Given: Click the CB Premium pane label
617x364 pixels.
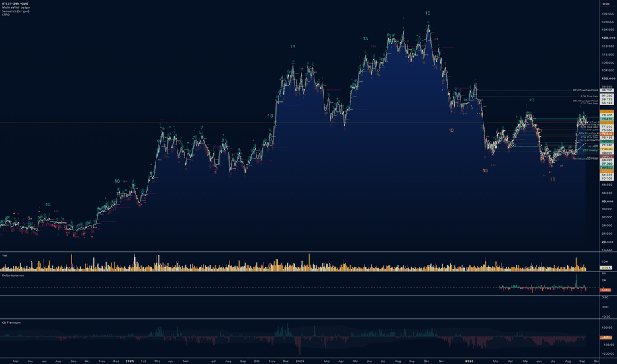Looking at the screenshot, I should point(11,323).
